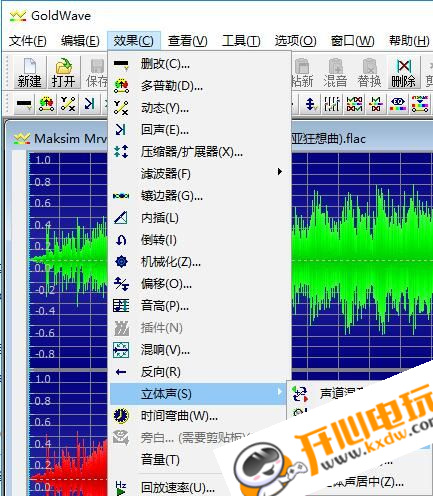Open the 窗口(W) menu

tap(352, 41)
